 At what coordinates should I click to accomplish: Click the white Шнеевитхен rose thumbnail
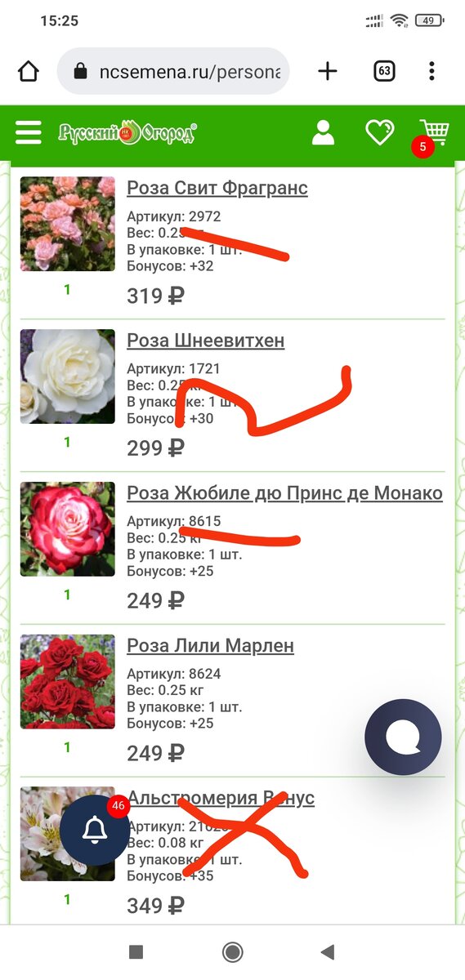[68, 376]
